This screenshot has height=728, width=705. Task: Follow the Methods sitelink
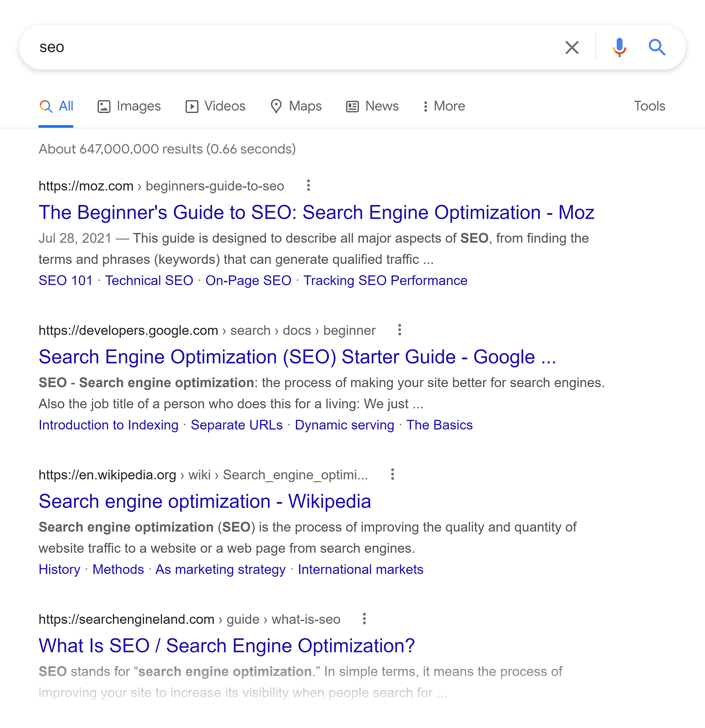click(118, 569)
